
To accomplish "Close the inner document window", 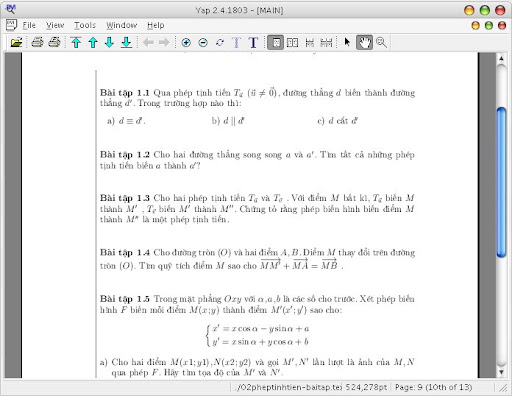I will (502, 25).
